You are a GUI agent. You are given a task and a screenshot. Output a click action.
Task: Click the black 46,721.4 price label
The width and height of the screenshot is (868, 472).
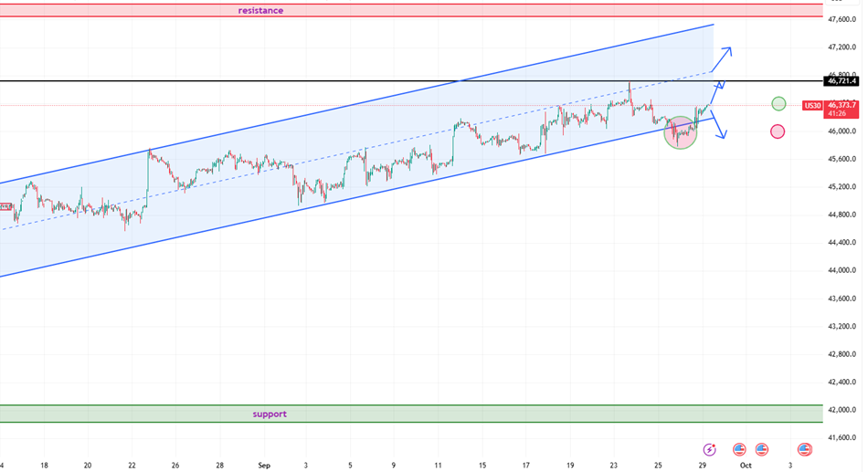tap(842, 81)
